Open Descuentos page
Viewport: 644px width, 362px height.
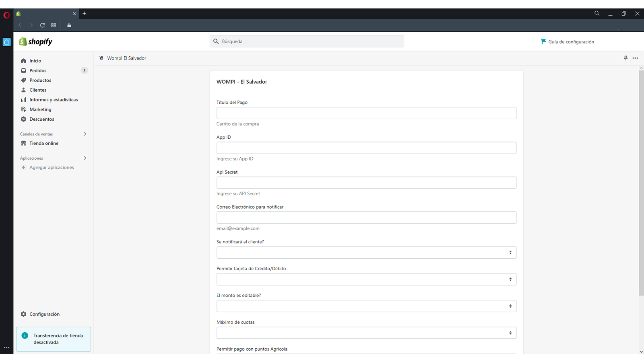coord(42,119)
